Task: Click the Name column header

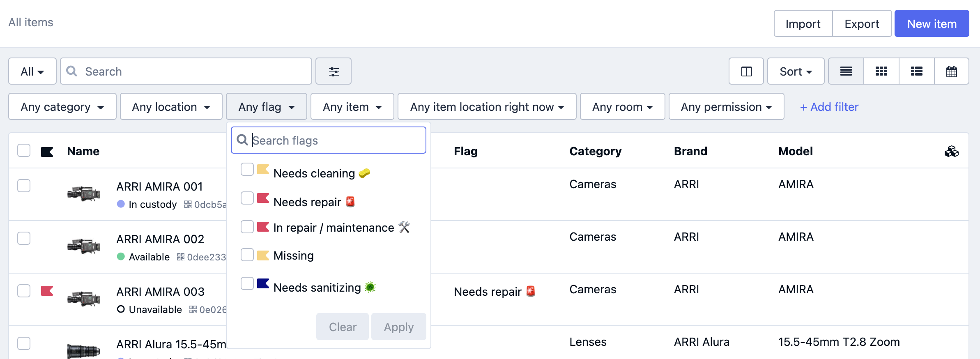Action: click(83, 151)
